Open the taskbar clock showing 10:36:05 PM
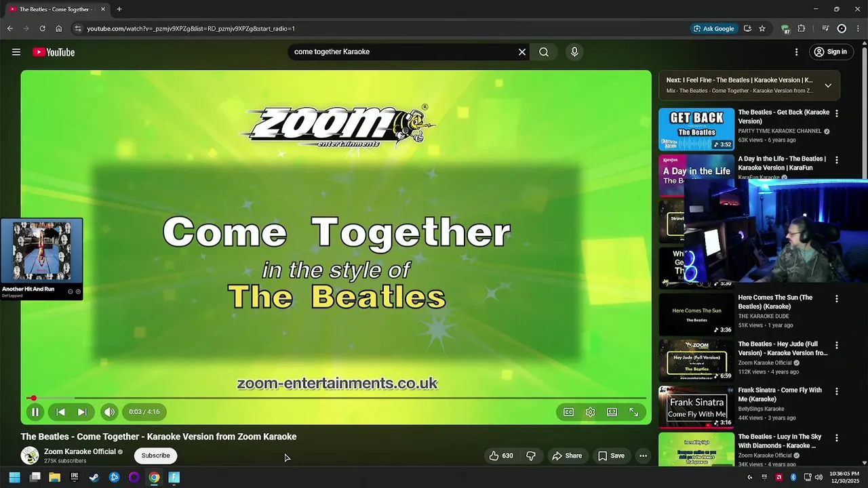 pyautogui.click(x=844, y=477)
